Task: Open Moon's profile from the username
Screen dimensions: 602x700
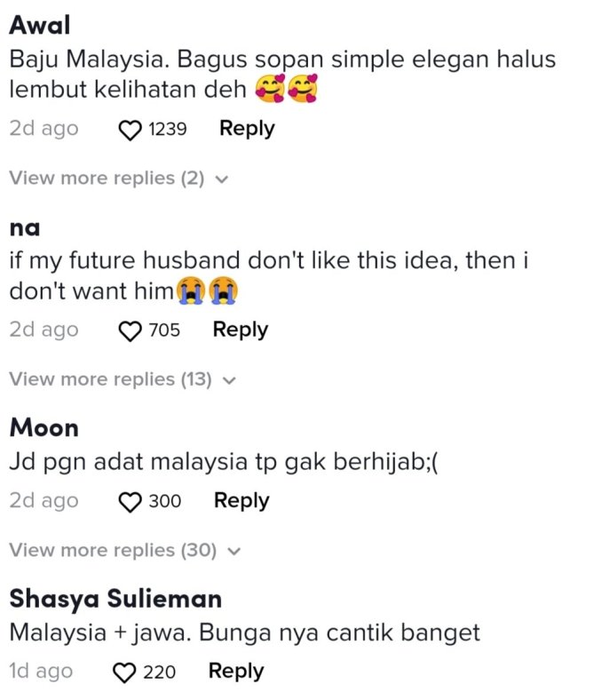Action: (x=44, y=427)
